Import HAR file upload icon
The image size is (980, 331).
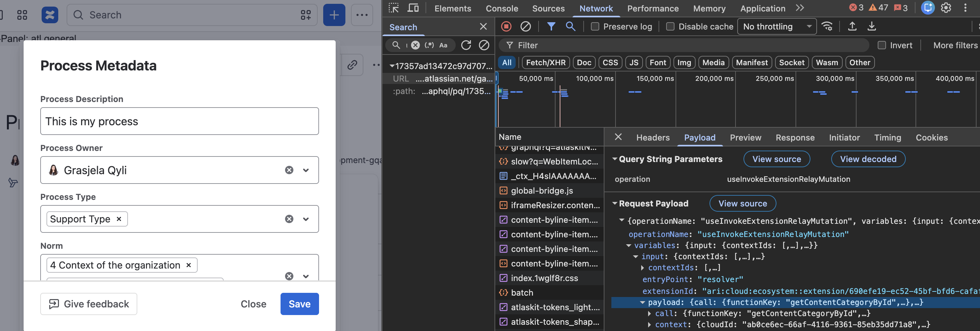(x=852, y=26)
